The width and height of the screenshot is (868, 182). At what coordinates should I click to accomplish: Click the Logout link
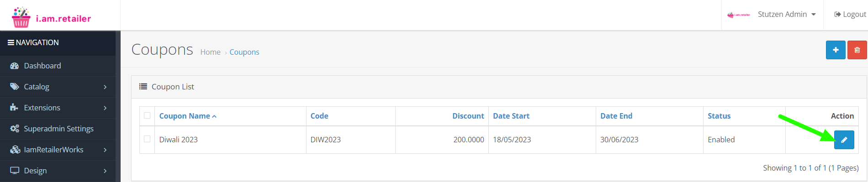point(850,14)
